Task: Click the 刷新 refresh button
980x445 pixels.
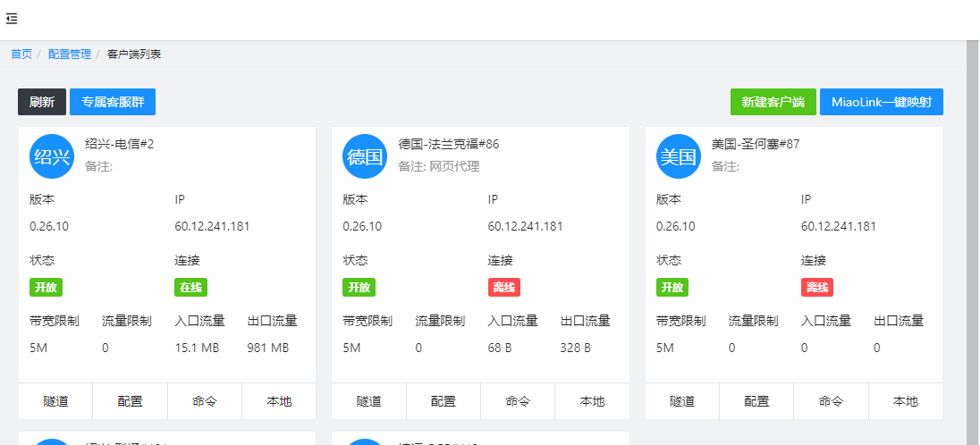Action: click(42, 102)
